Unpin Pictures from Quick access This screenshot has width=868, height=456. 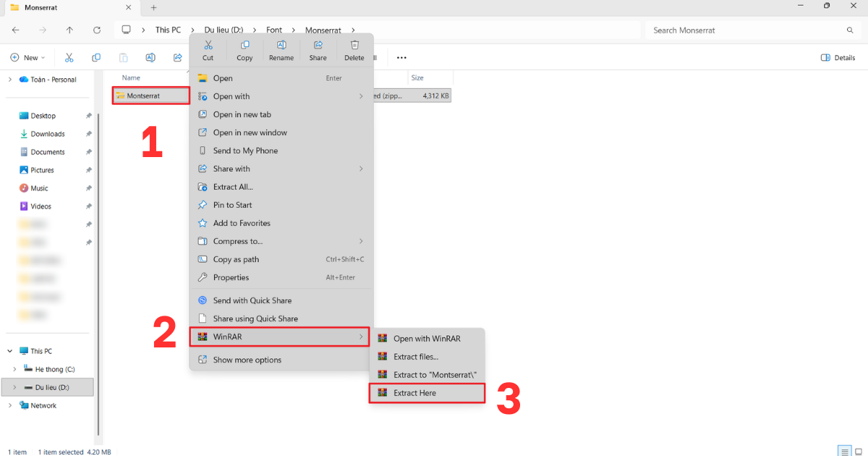[88, 169]
